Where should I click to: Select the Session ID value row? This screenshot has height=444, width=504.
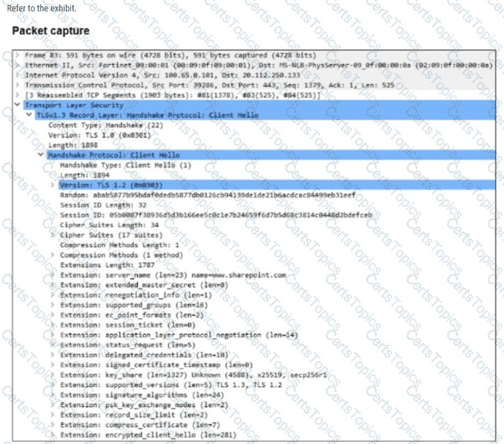tap(216, 215)
